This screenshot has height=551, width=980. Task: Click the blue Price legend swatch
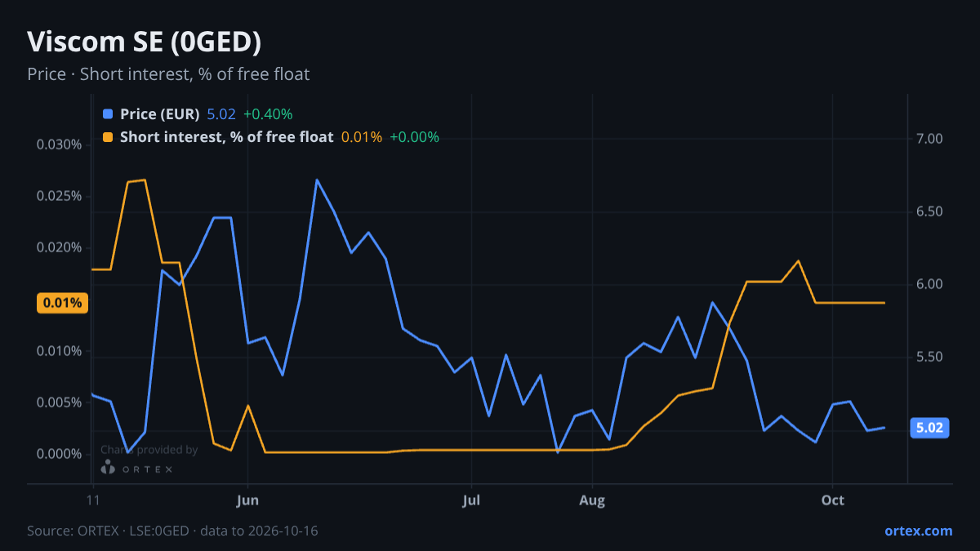coord(108,114)
